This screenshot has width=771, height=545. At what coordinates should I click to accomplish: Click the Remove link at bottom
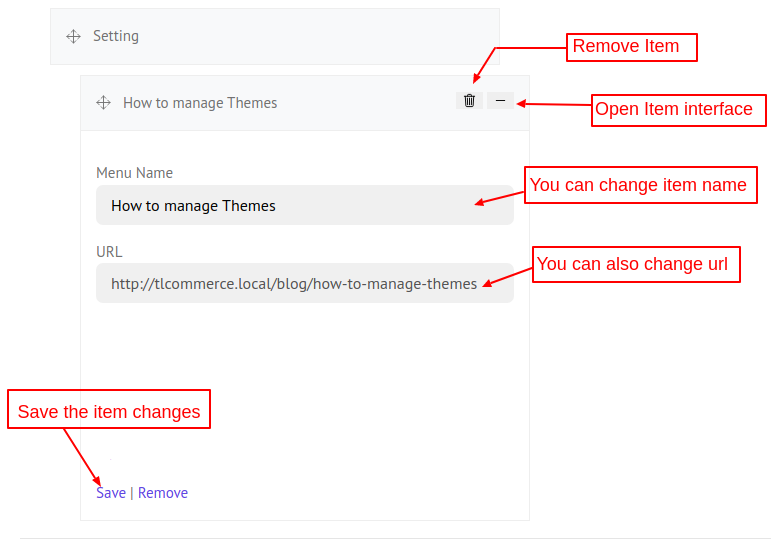click(163, 492)
